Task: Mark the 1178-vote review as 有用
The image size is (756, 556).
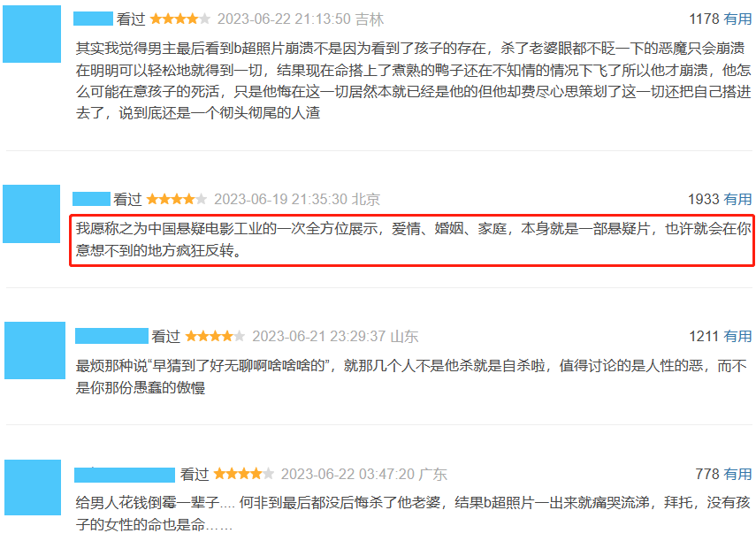Action: point(737,19)
